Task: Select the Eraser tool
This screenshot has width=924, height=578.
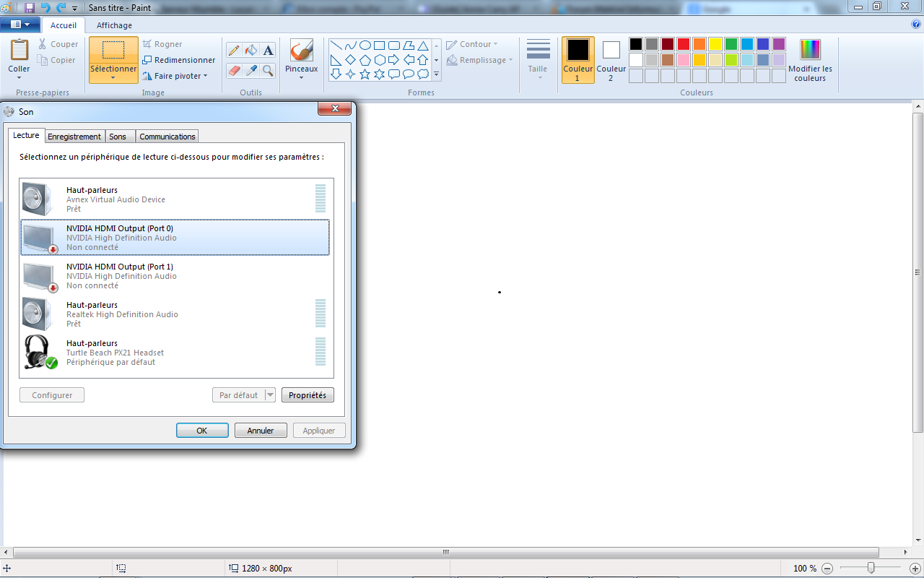Action: click(234, 70)
